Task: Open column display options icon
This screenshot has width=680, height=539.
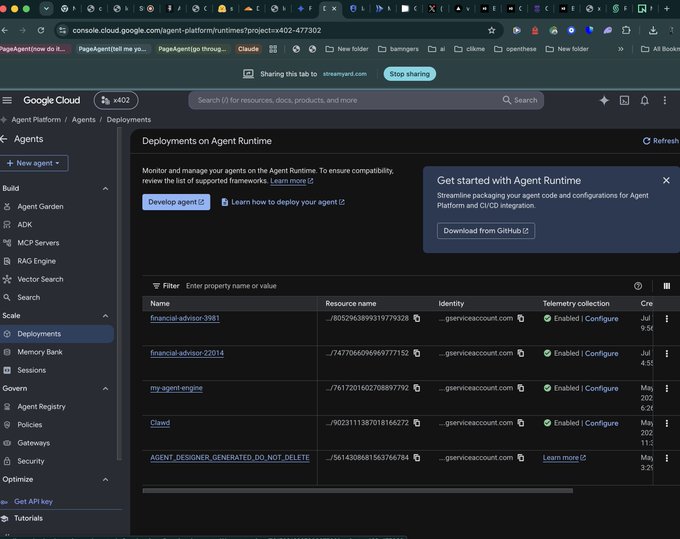Action: click(x=667, y=286)
